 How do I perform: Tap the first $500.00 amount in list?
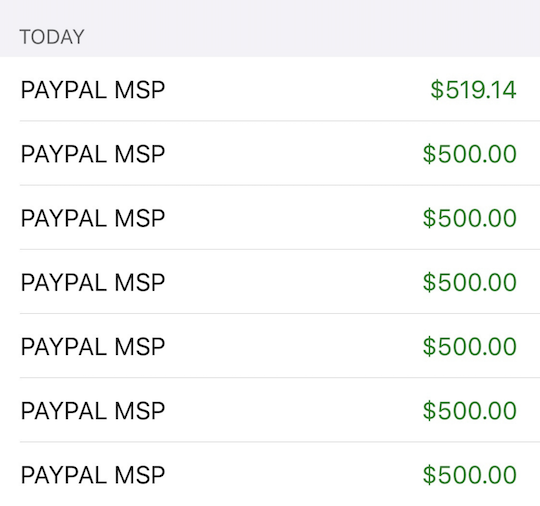pyautogui.click(x=470, y=154)
